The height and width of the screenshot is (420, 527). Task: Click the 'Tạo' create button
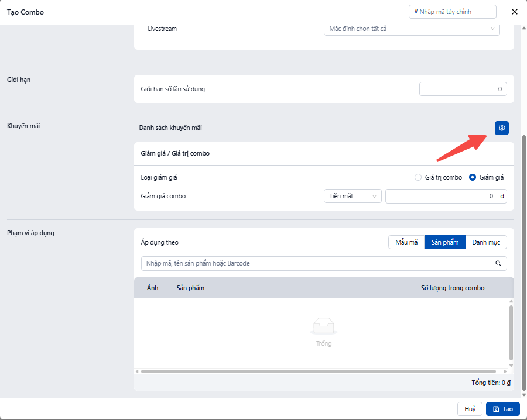click(x=502, y=409)
